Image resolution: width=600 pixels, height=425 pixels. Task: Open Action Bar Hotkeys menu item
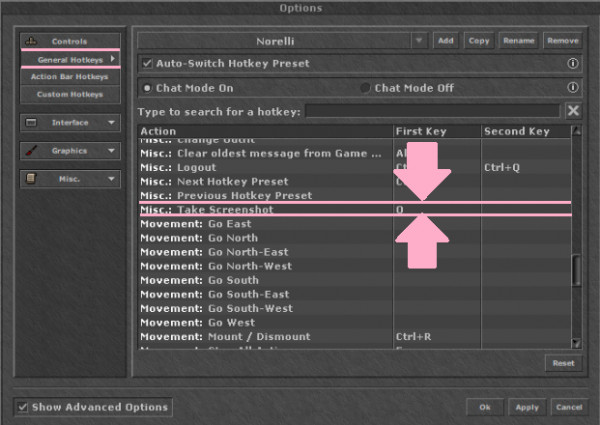pyautogui.click(x=70, y=77)
